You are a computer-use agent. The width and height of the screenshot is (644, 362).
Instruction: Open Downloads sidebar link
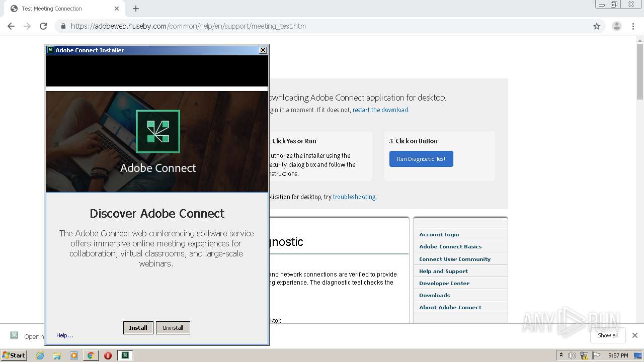tap(434, 295)
